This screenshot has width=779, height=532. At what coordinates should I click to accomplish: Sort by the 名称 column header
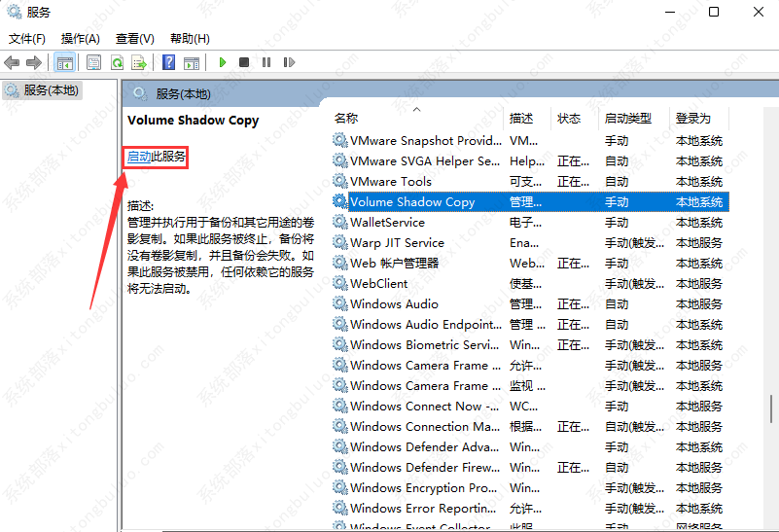click(x=346, y=118)
